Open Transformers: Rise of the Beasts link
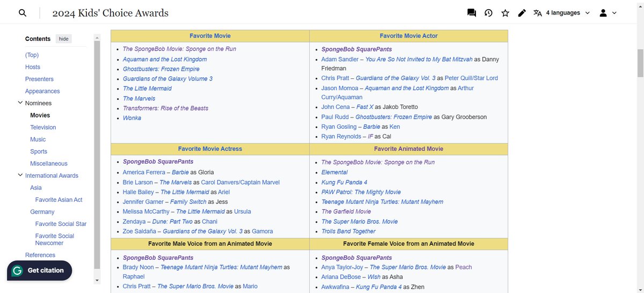 [x=165, y=108]
